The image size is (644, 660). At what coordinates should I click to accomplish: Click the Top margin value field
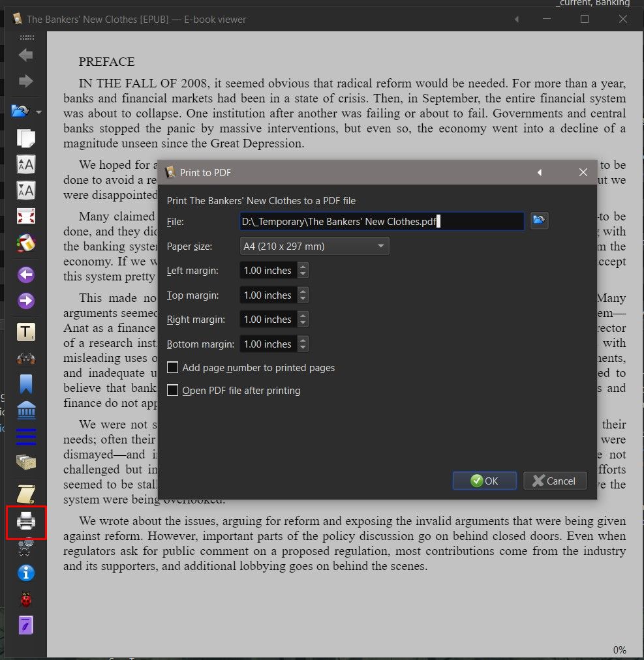[269, 295]
